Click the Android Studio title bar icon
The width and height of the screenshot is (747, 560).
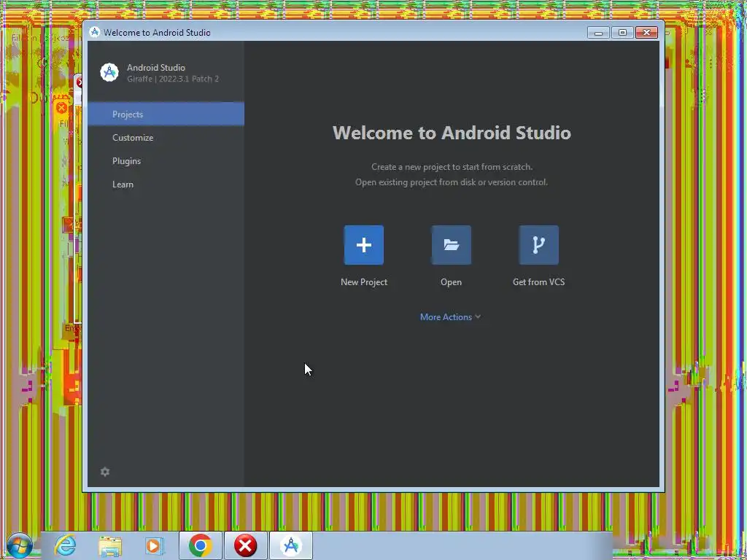point(94,32)
